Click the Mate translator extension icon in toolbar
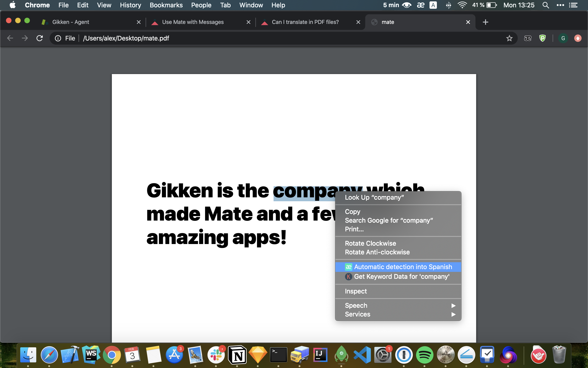Viewport: 588px width, 368px height. [x=528, y=38]
